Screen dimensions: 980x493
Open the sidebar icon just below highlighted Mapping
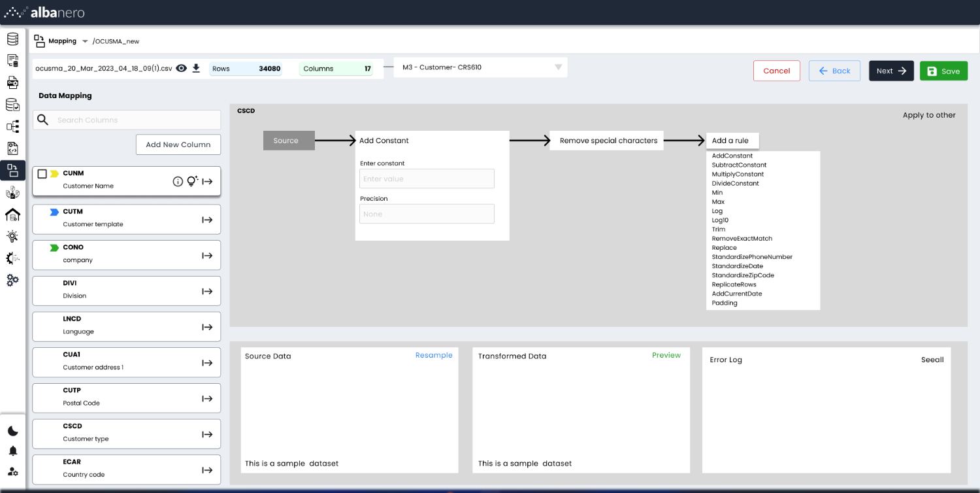(12, 192)
